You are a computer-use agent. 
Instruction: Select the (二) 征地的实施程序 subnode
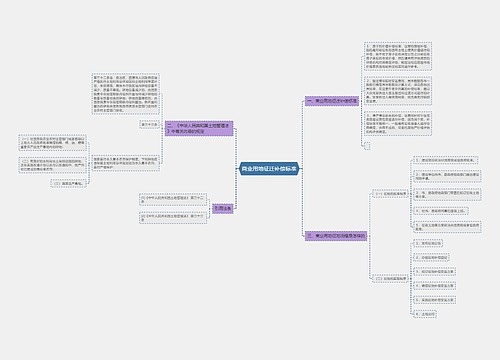(x=390, y=278)
